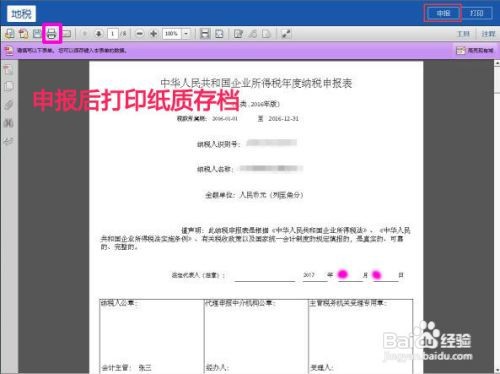Open attachments paperclip panel in sidebar

(9, 105)
